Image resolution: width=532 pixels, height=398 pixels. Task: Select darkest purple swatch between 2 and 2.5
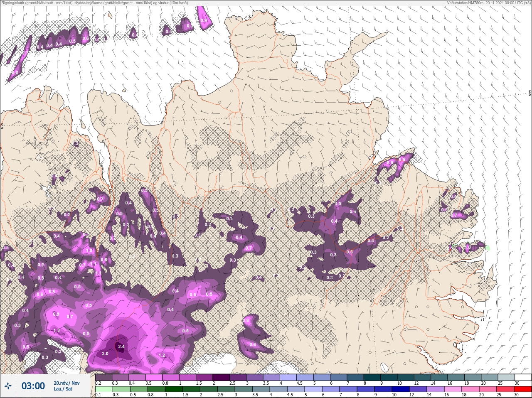[221, 377]
